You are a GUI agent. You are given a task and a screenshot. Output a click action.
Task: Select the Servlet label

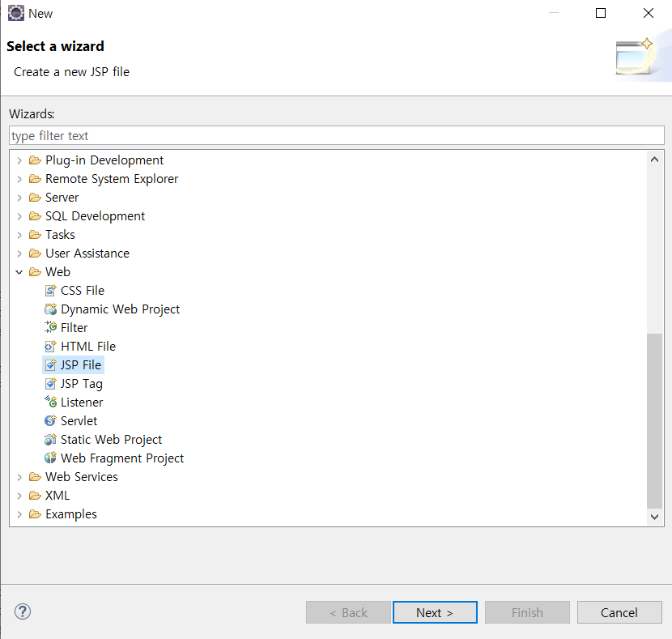click(79, 421)
